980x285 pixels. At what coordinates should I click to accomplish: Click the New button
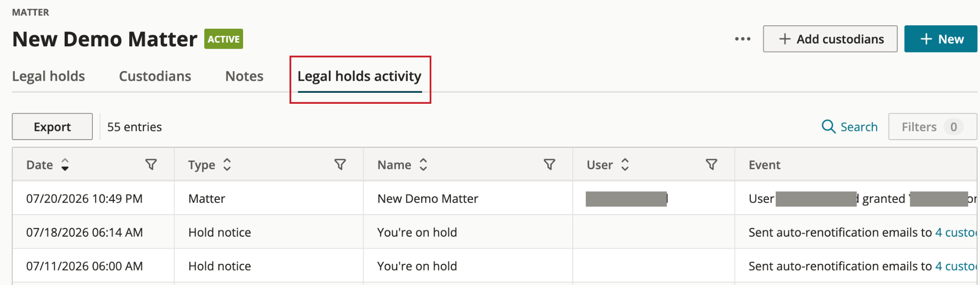(941, 39)
